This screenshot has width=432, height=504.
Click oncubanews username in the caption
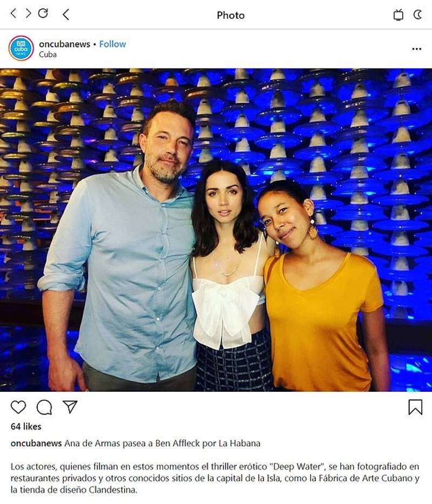(x=36, y=443)
